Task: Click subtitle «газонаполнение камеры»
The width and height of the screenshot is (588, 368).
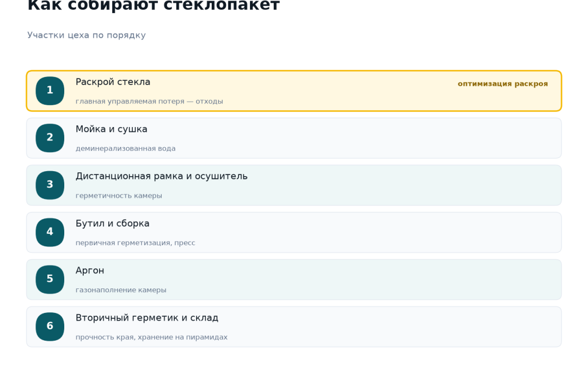Action: (121, 290)
